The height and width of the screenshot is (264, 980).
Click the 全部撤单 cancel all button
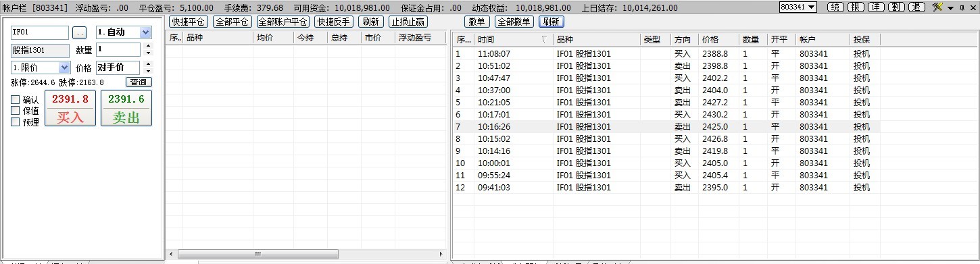(514, 22)
